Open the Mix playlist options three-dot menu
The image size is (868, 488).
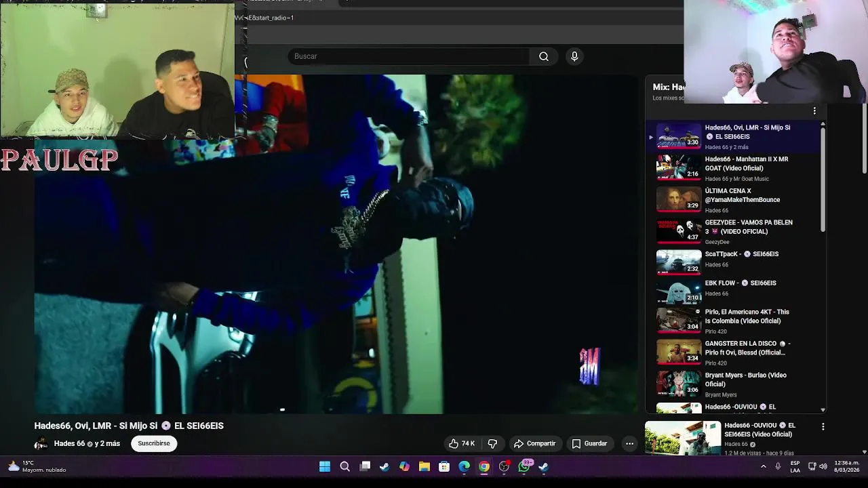814,110
